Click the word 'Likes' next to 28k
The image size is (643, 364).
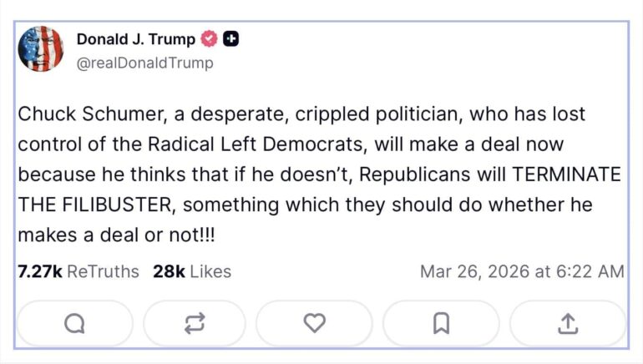point(210,271)
